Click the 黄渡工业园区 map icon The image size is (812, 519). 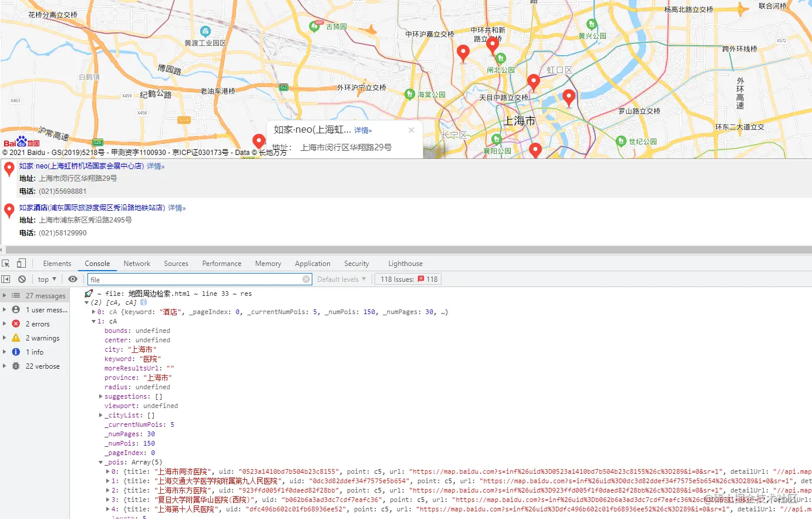tap(205, 31)
